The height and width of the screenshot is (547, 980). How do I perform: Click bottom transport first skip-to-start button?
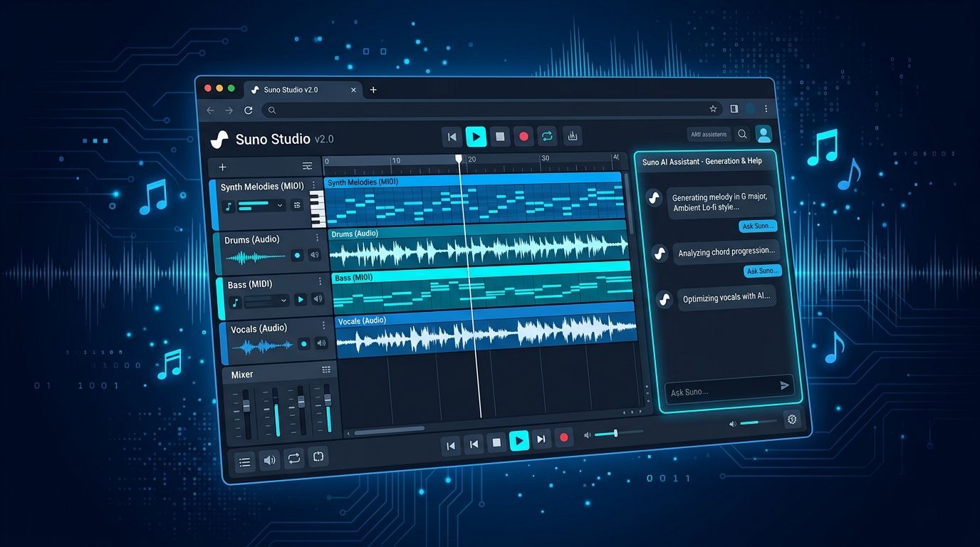[450, 446]
